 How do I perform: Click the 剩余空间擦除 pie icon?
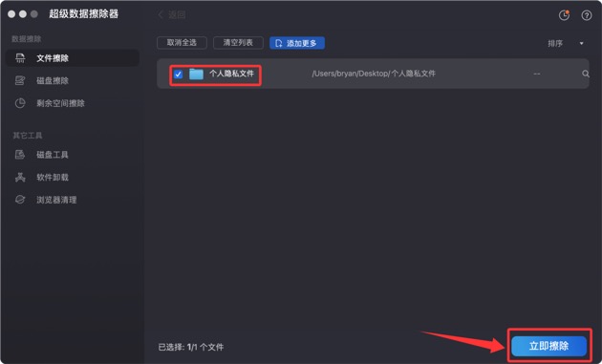20,103
